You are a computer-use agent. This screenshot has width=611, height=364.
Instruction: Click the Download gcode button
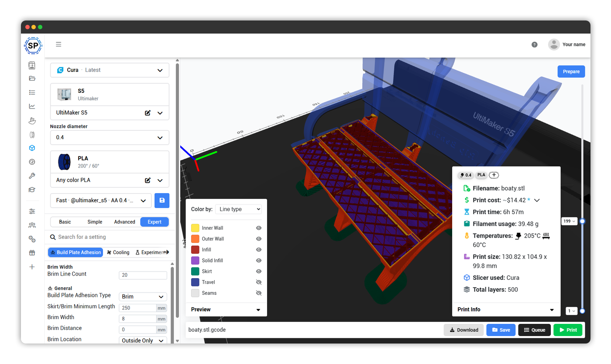463,330
